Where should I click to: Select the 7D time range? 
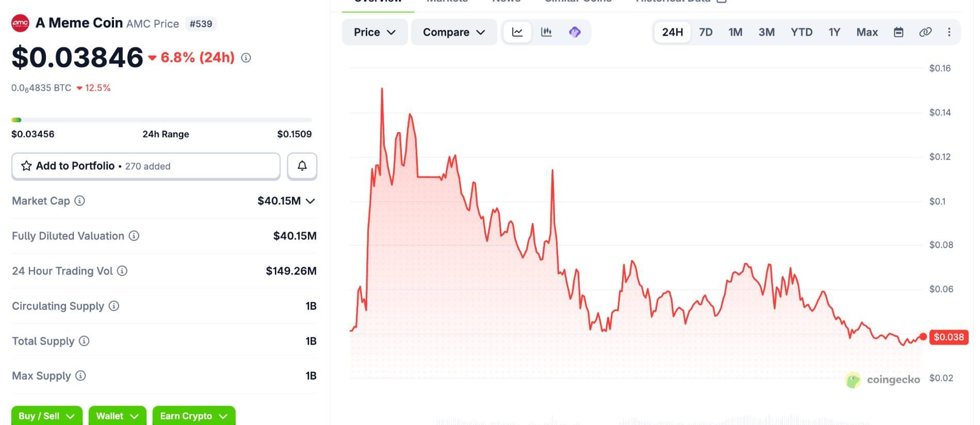pyautogui.click(x=706, y=32)
